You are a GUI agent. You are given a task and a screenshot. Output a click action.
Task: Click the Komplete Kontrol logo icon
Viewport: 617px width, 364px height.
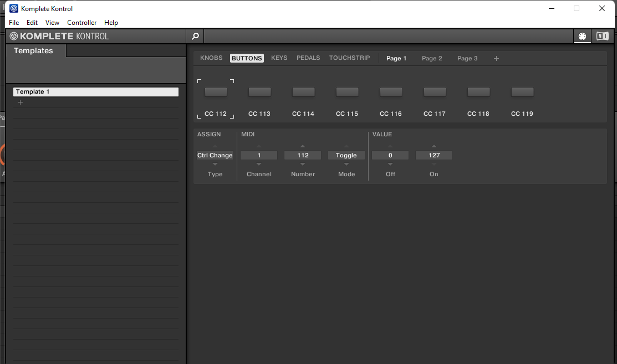coord(14,36)
